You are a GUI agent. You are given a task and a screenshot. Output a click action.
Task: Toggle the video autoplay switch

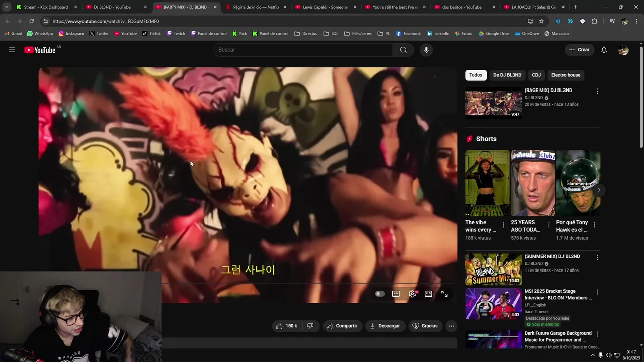[380, 294]
